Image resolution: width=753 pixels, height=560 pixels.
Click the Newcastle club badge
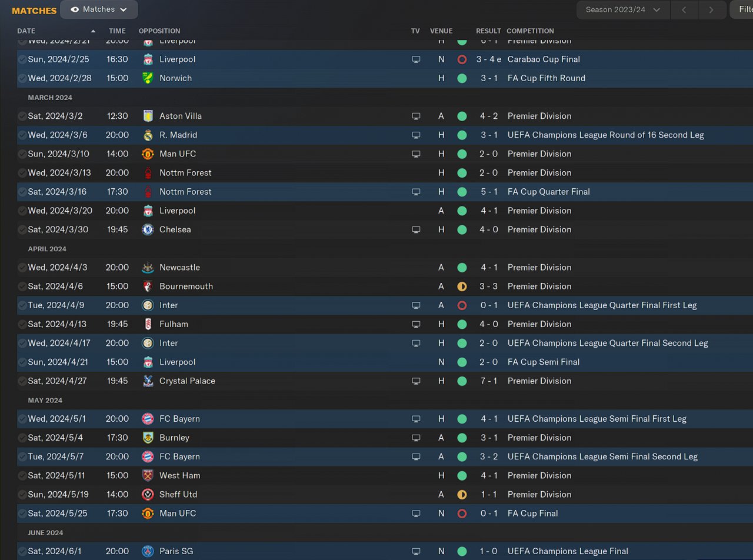pos(148,268)
